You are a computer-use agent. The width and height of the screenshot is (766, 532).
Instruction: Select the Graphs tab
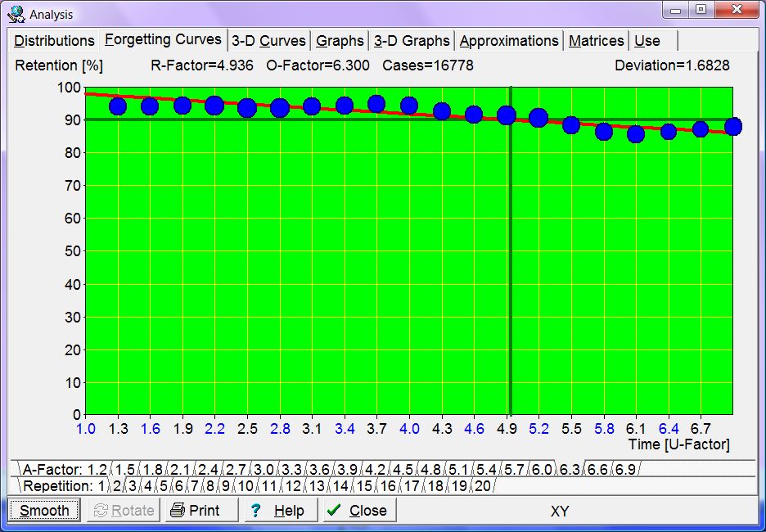coord(340,41)
